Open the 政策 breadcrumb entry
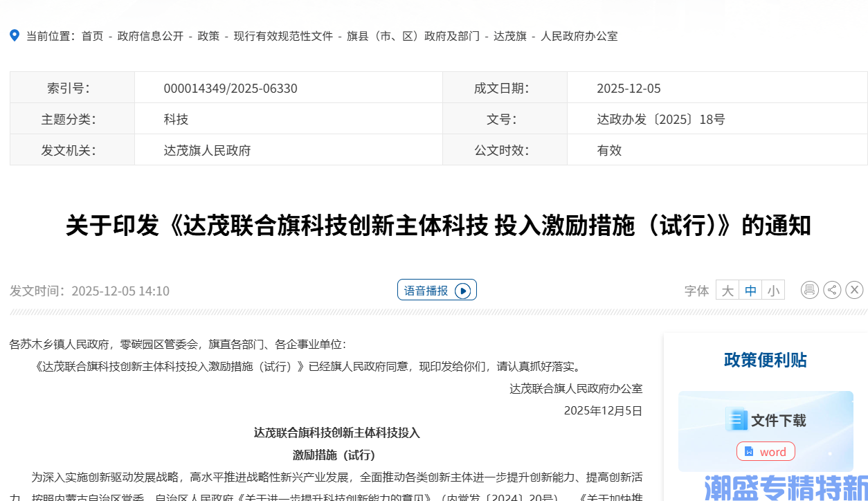Viewport: 868px width, 501px height. (x=207, y=36)
